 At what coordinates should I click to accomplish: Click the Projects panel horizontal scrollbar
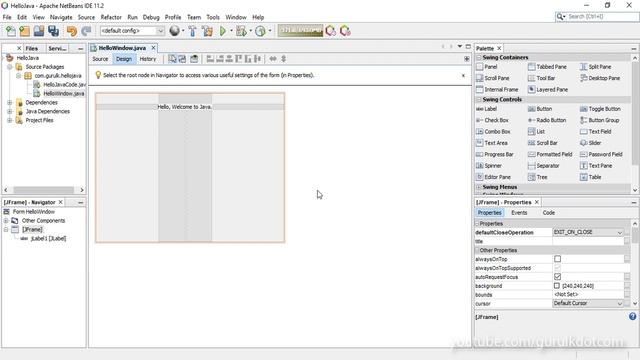[44, 190]
